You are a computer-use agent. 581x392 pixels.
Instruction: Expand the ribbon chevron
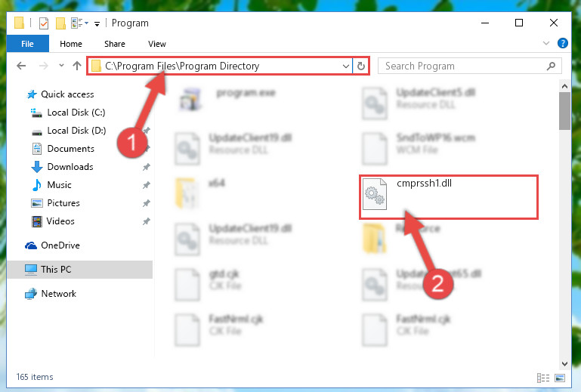[545, 43]
